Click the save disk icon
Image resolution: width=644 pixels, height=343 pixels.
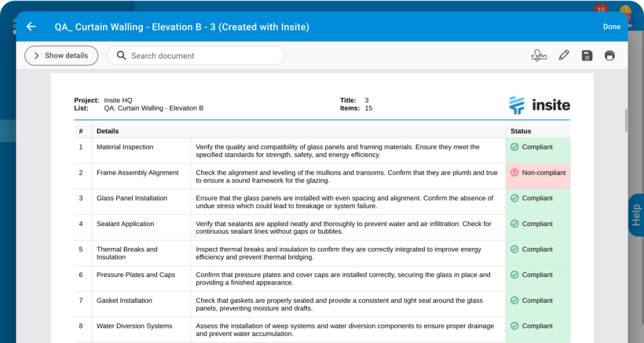587,55
